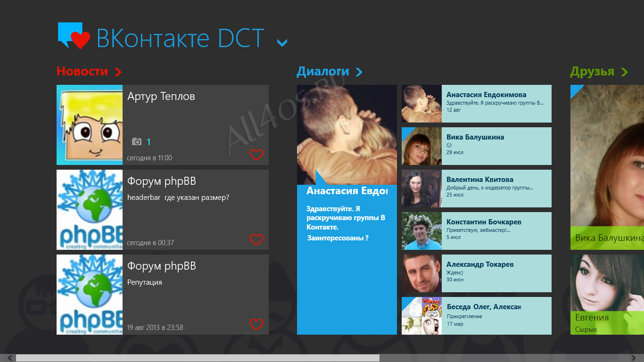This screenshot has width=644, height=362.
Task: Click the VKontakte DCT logo icon
Action: [74, 35]
